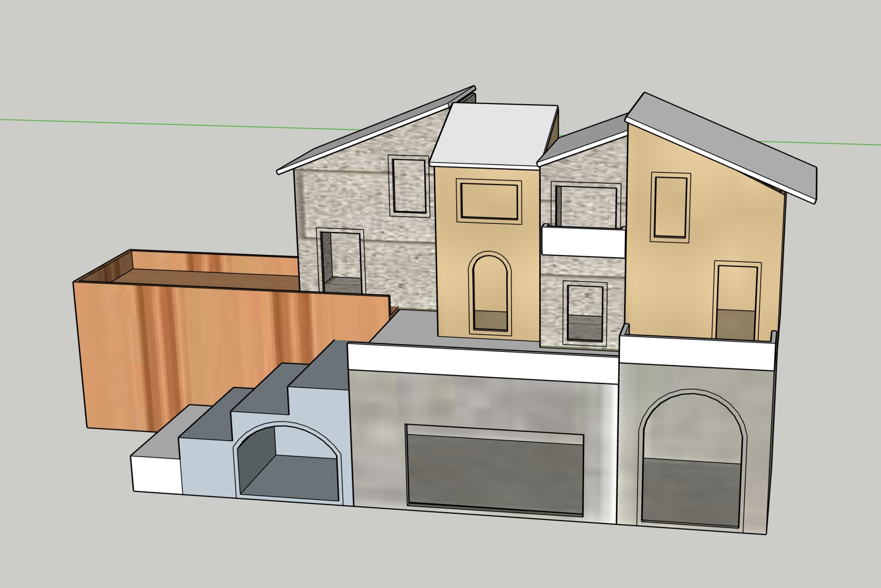Select the big arched doorway beside the garage
The height and width of the screenshot is (588, 881).
pos(692,462)
